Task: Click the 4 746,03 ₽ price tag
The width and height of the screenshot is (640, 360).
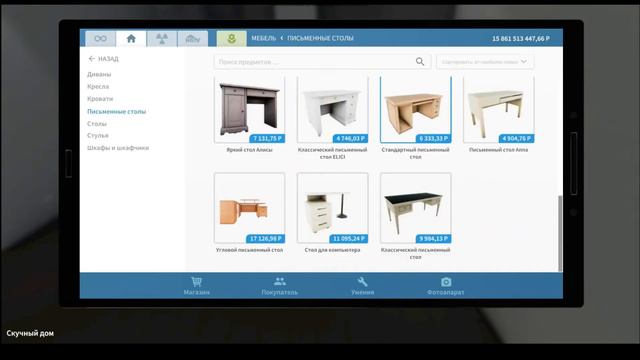Action: point(350,138)
